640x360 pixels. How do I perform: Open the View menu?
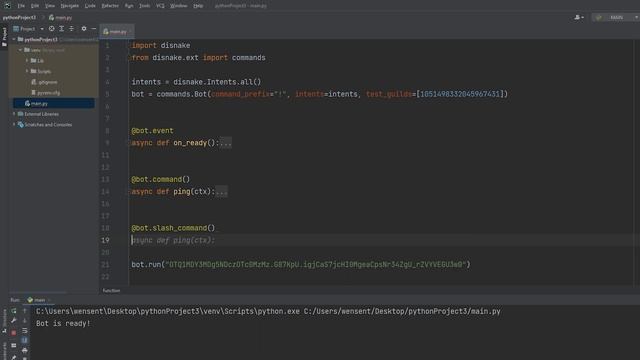pyautogui.click(x=50, y=6)
